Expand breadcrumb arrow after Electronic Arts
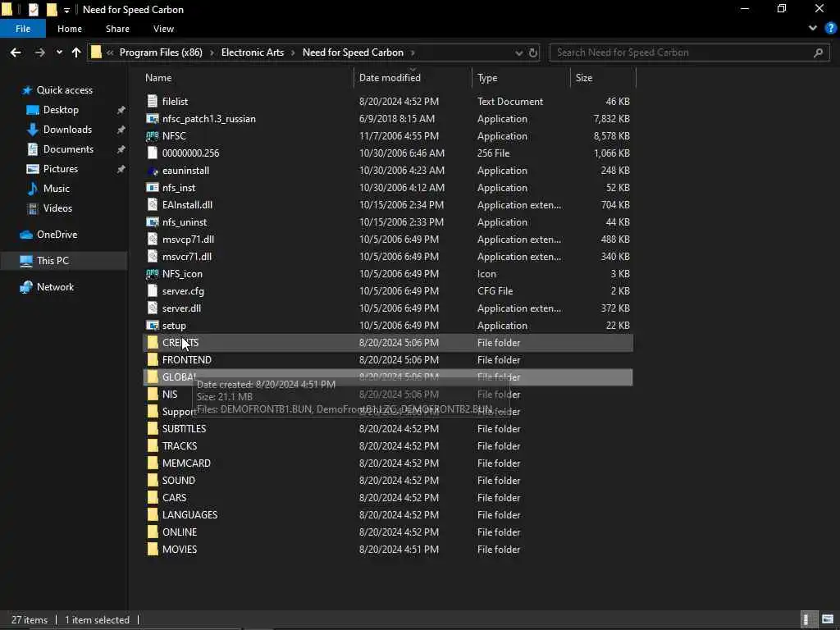The height and width of the screenshot is (630, 840). 293,52
